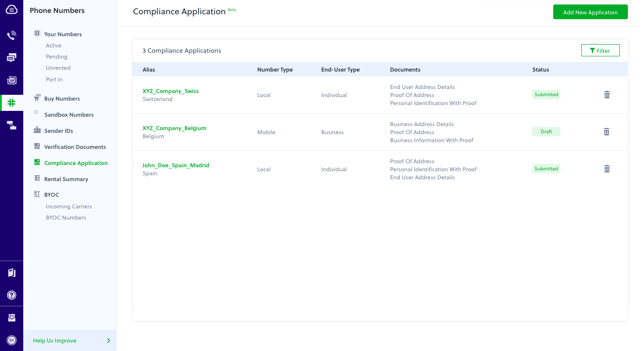This screenshot has height=351, width=644.
Task: Open documentation via the book icon
Action: coord(11,272)
